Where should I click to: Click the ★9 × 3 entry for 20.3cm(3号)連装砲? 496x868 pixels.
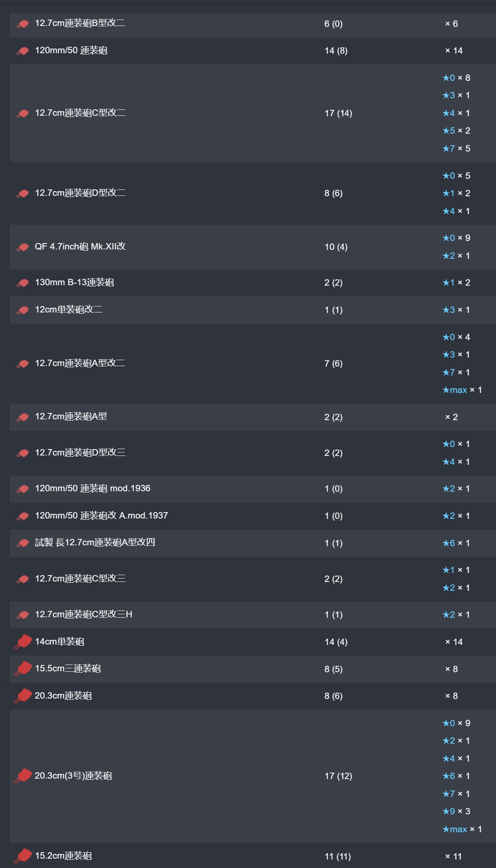tap(456, 811)
